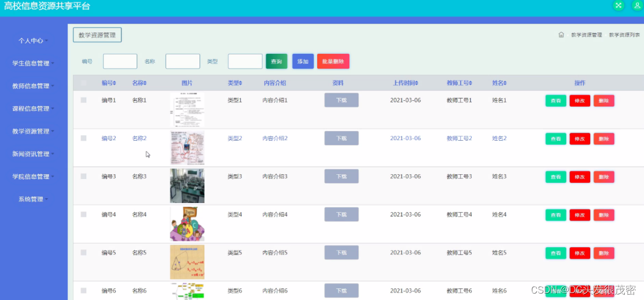
Task: Focus the 编号 search input field
Action: tap(120, 61)
